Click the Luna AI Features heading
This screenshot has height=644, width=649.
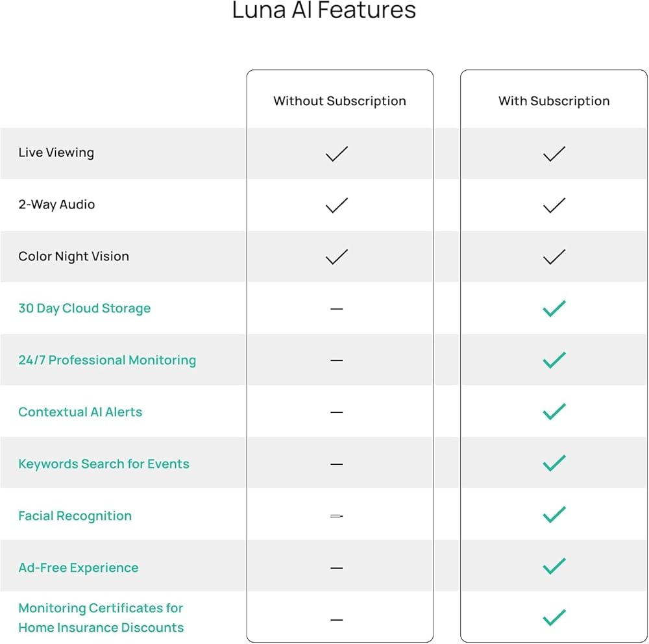click(x=324, y=11)
